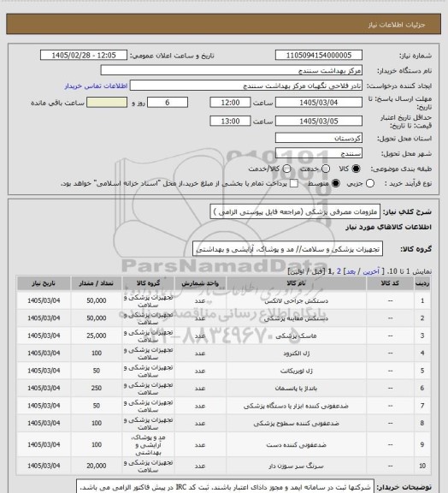The width and height of the screenshot is (448, 493).
Task: Click the delivery province field کردستان
Action: [319, 138]
